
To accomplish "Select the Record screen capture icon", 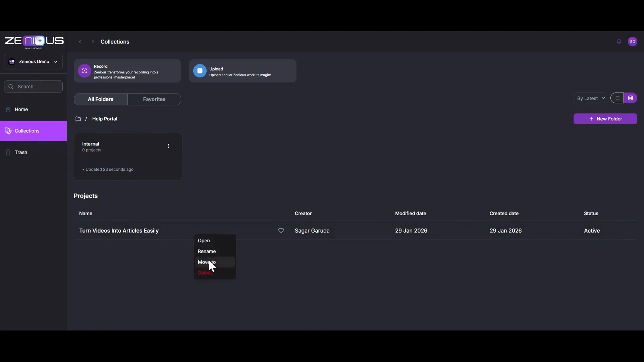I will click(x=84, y=71).
